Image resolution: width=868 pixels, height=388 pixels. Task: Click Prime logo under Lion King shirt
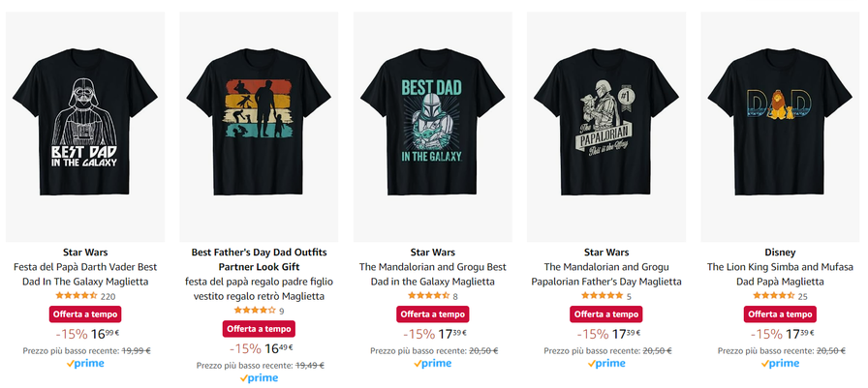(781, 364)
